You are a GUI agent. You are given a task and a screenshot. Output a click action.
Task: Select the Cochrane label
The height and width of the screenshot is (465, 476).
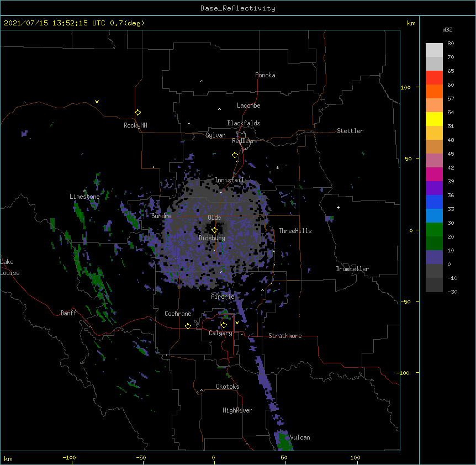point(178,314)
